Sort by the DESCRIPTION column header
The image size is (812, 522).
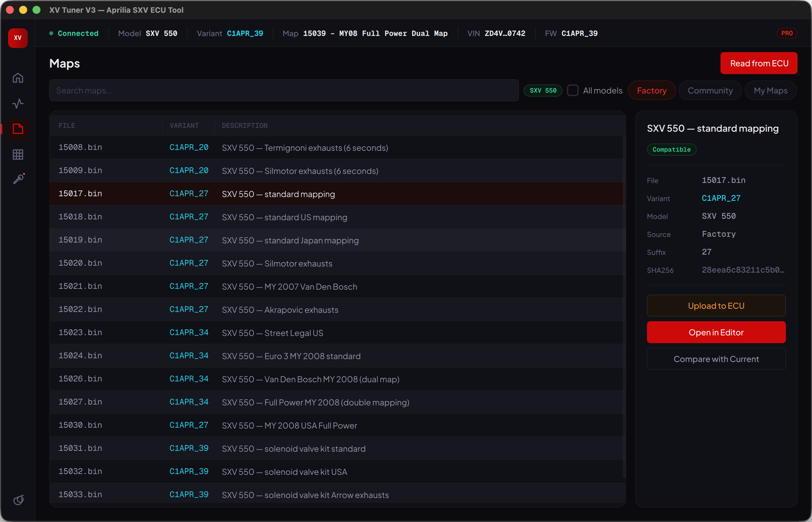(x=245, y=125)
